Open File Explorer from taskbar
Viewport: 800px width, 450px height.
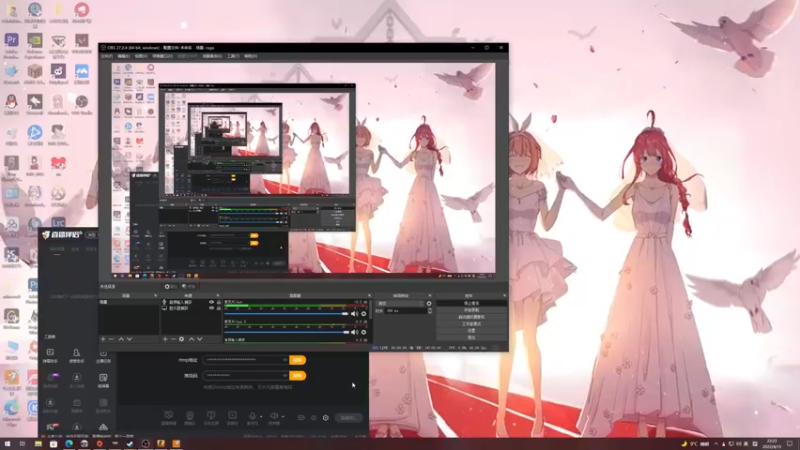click(x=38, y=444)
